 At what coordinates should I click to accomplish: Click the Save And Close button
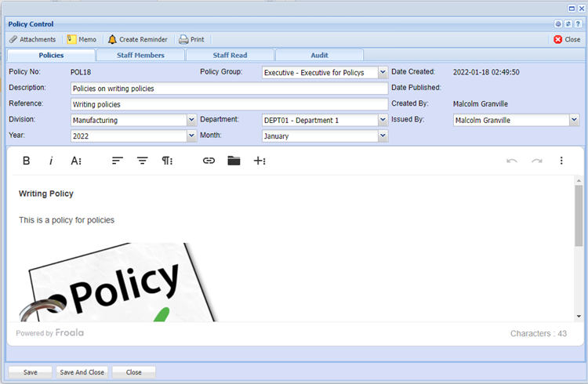point(82,372)
